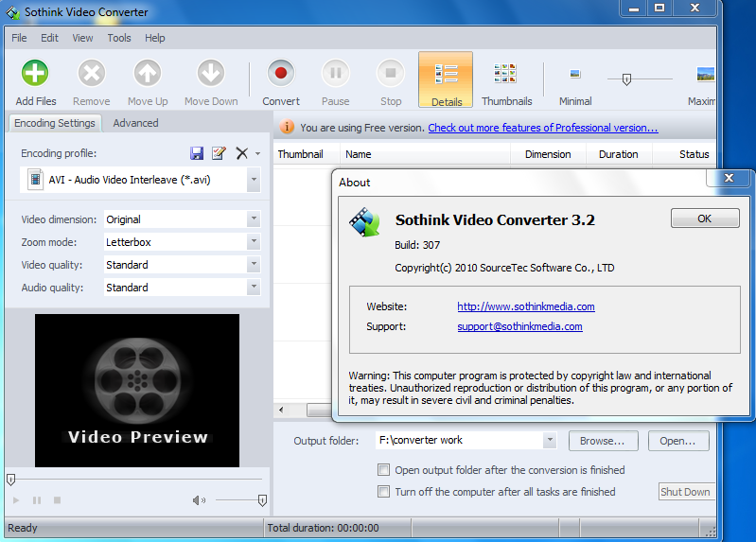Click the Status column header
This screenshot has width=756, height=542.
coord(684,154)
